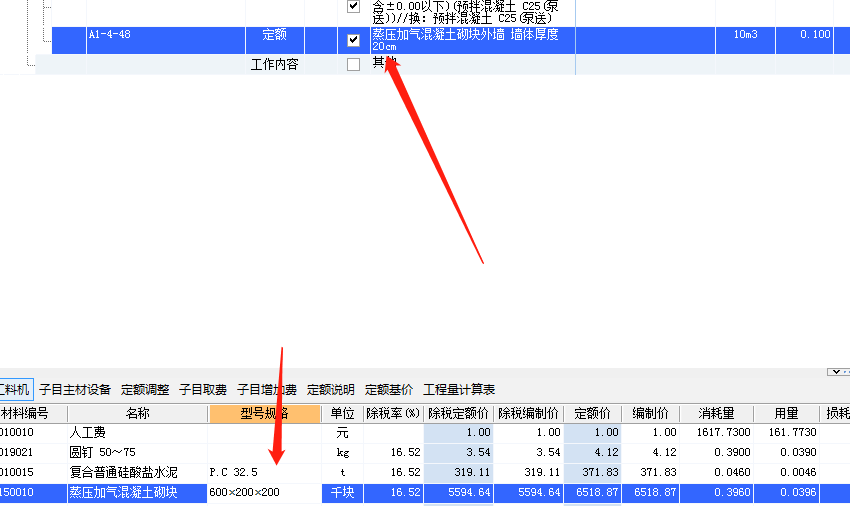Screen dimensions: 850x506
Task: Switch to the 子目取费 tab
Action: (203, 389)
